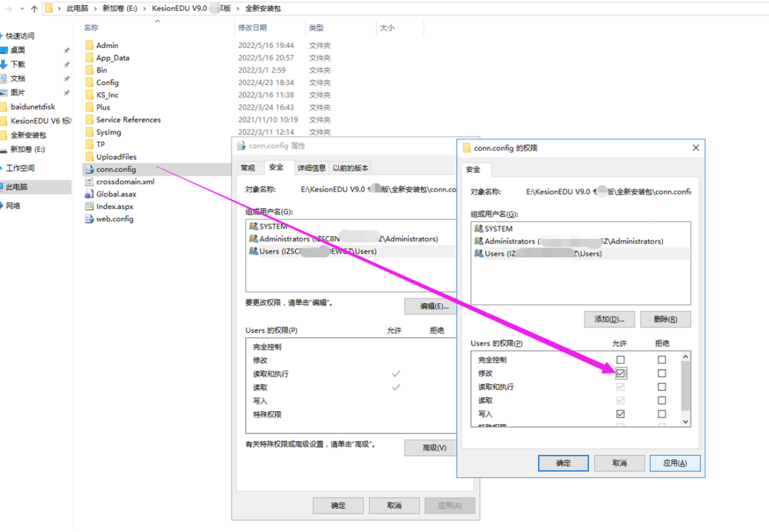Click the Global.asax file icon

[89, 194]
